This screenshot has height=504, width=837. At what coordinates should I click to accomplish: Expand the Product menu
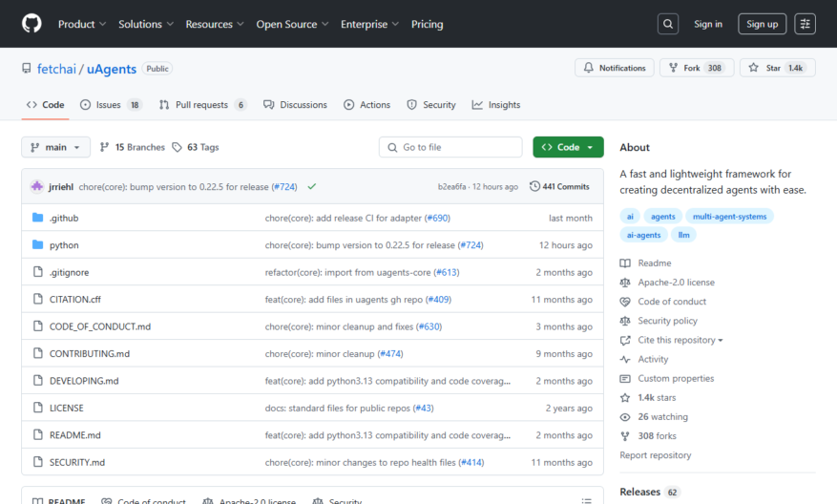pos(82,24)
